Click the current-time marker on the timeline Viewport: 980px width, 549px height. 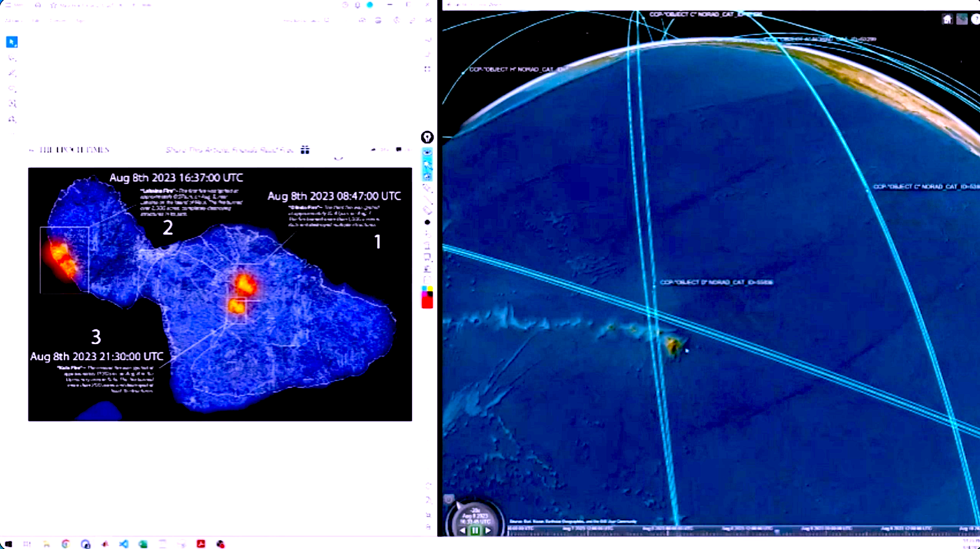click(x=776, y=532)
